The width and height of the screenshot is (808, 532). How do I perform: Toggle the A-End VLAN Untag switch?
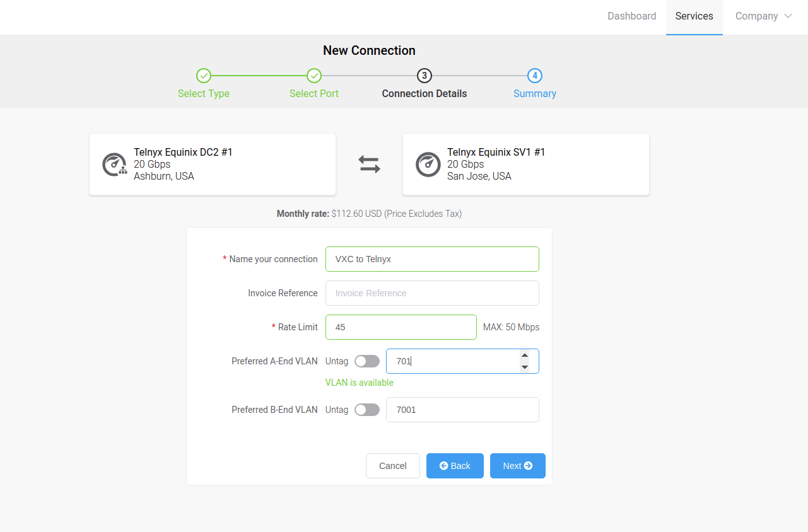367,361
